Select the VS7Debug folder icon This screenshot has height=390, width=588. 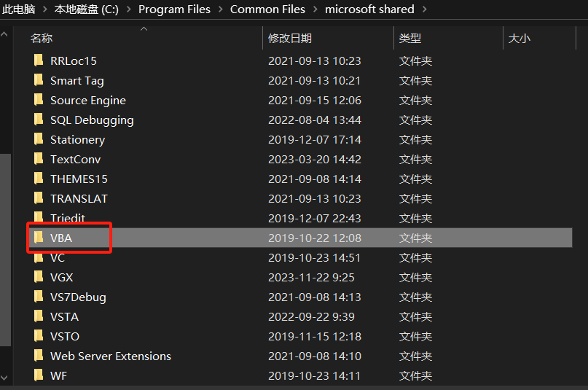click(x=39, y=297)
